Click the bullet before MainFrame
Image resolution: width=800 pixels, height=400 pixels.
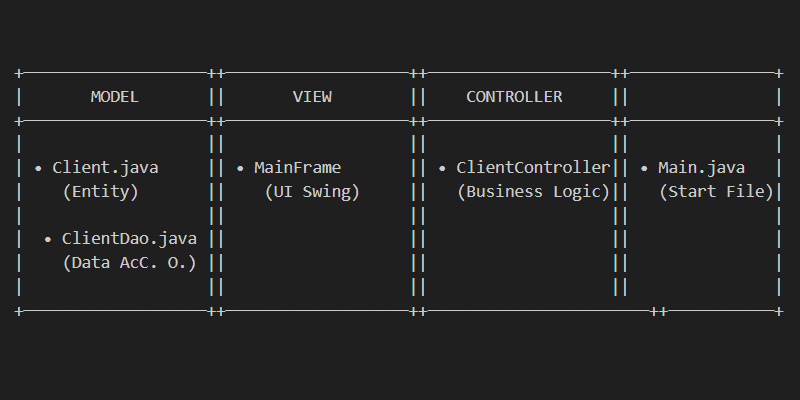240,168
